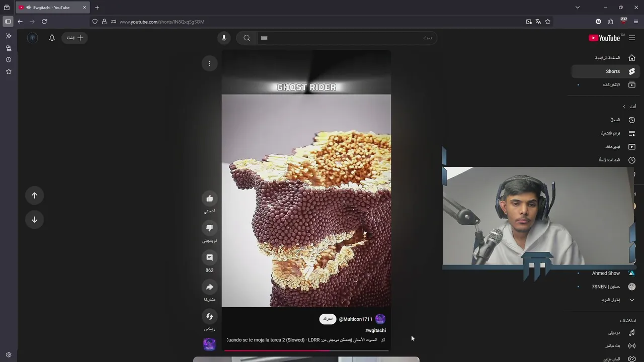Screen dimensions: 644x362
Task: Select Shorts in the sidebar
Action: (605, 71)
